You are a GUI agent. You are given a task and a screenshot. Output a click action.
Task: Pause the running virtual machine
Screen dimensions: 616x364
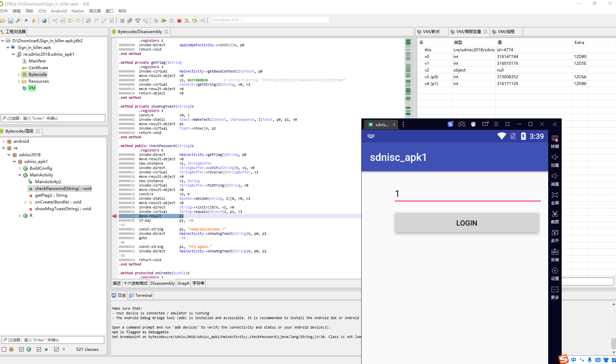click(x=172, y=21)
